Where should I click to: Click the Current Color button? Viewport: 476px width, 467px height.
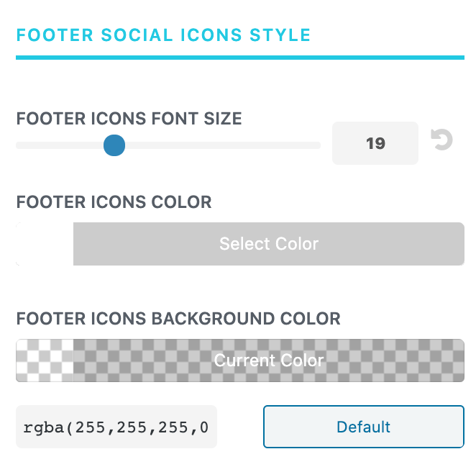[x=269, y=361]
